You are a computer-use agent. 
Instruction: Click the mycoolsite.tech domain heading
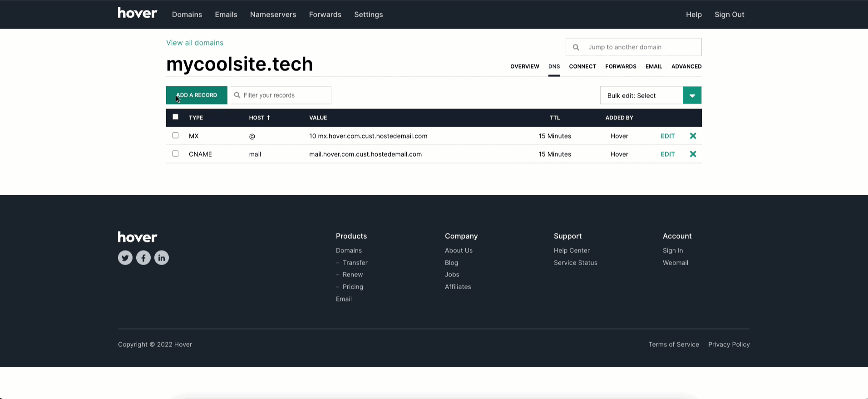click(x=239, y=64)
